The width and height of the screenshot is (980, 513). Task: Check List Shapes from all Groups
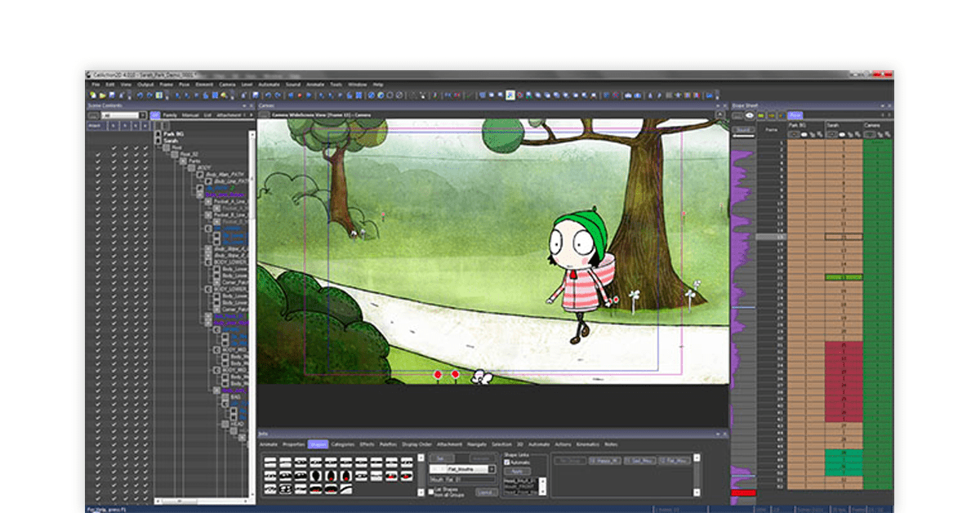430,490
